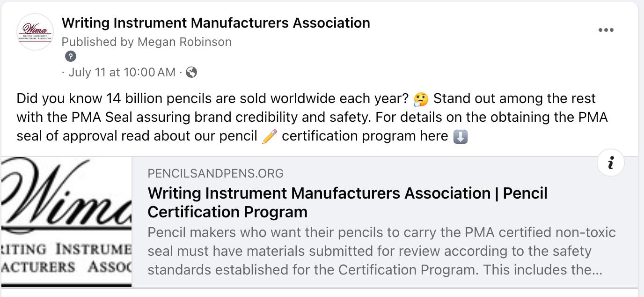This screenshot has width=644, height=297.
Task: Click the globe public audience icon
Action: pyautogui.click(x=191, y=72)
